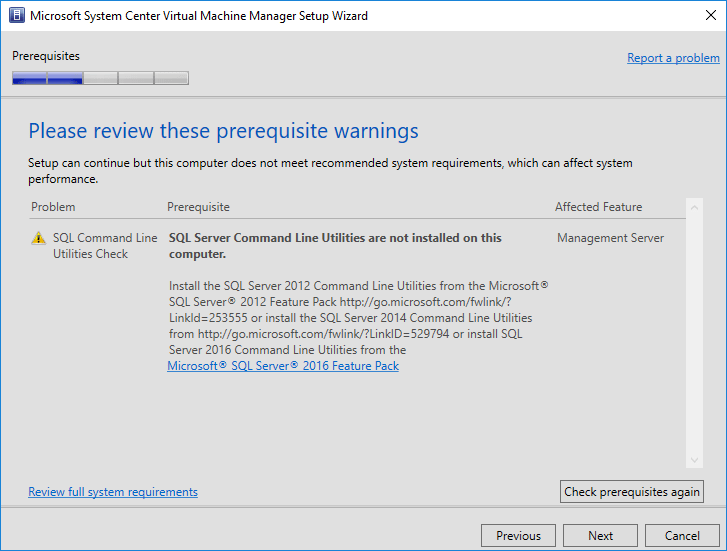Click the Prerequisite column header
727x551 pixels.
pyautogui.click(x=198, y=207)
